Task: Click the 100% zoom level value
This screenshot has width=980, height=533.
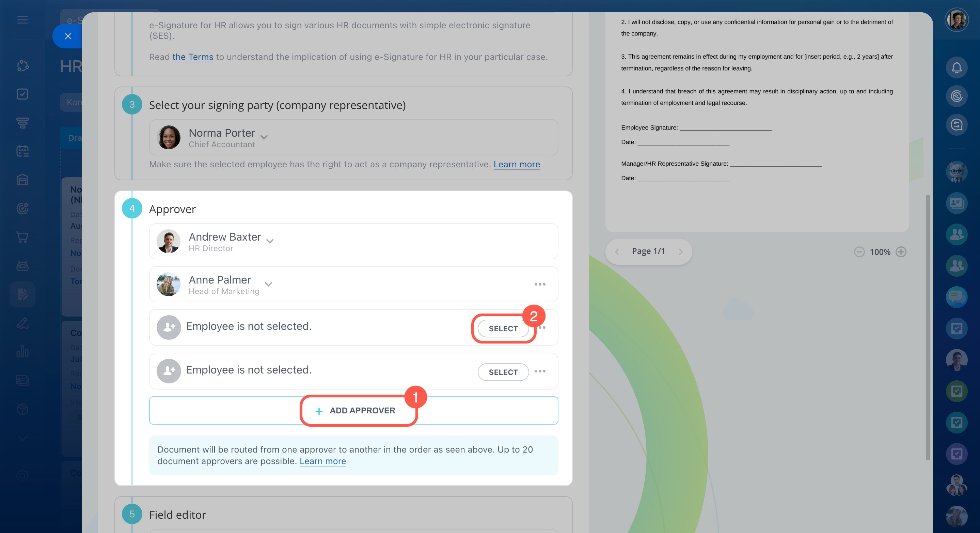Action: click(x=880, y=252)
